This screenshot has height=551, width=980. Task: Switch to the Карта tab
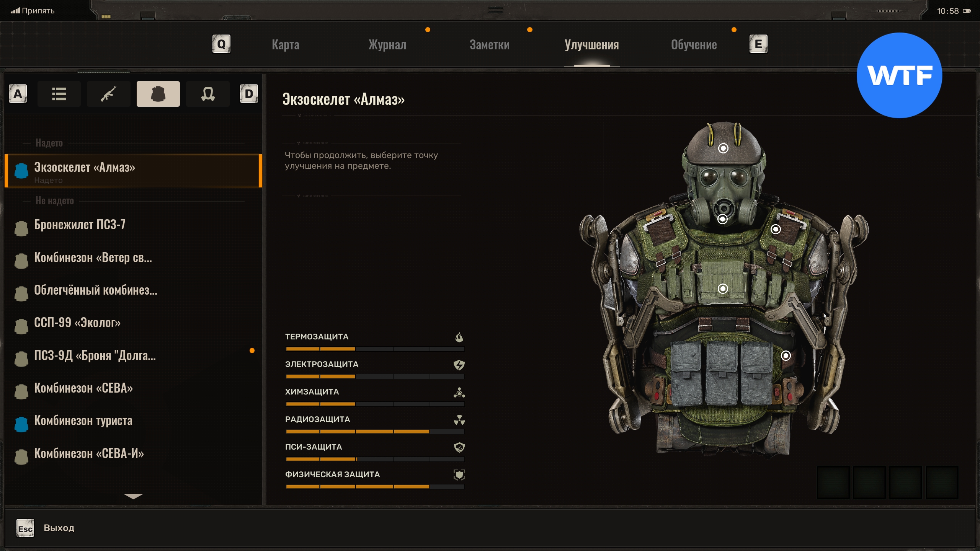[x=286, y=45]
